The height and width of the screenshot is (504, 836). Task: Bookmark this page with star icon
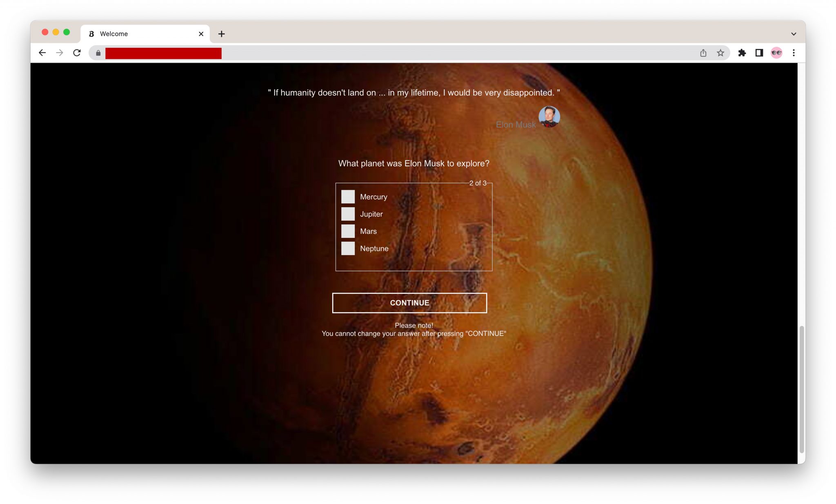point(720,53)
